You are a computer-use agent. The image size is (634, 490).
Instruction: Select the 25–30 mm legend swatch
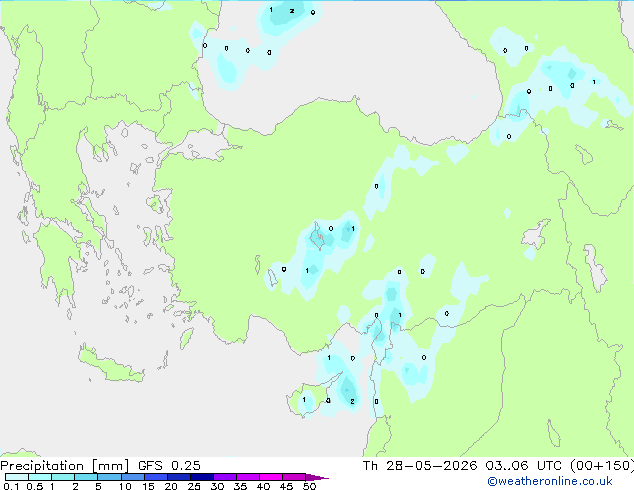coord(202,477)
